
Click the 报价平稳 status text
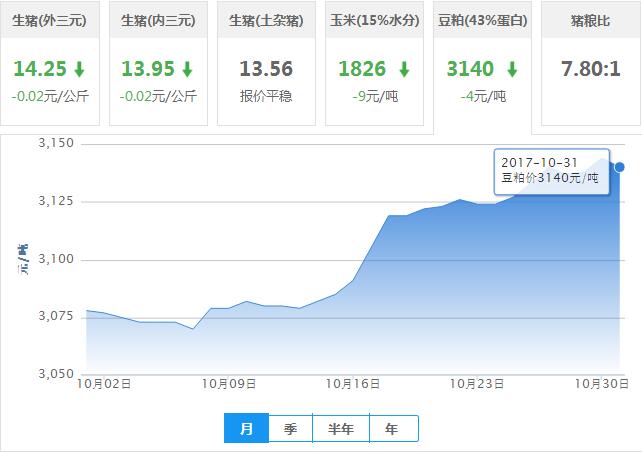(x=266, y=96)
